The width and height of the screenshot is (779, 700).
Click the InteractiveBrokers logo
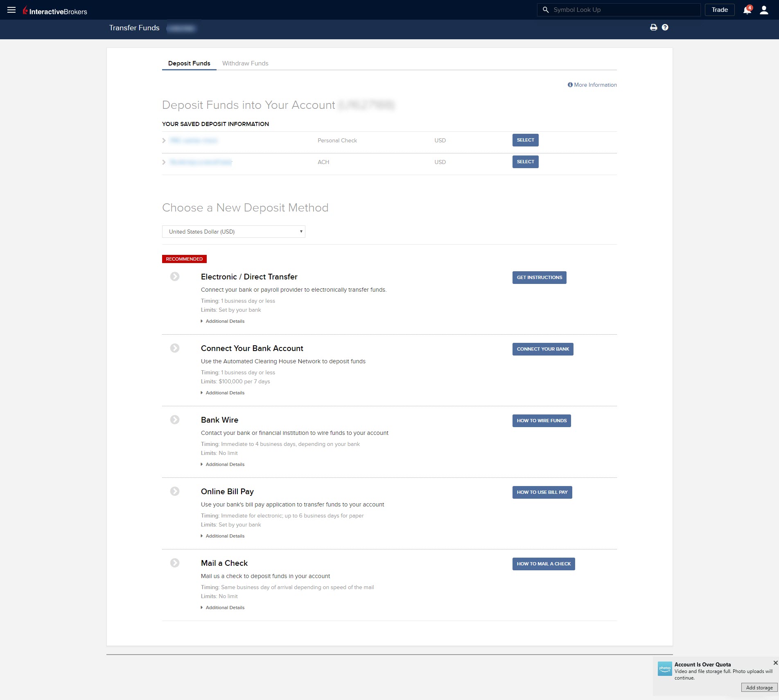coord(55,11)
